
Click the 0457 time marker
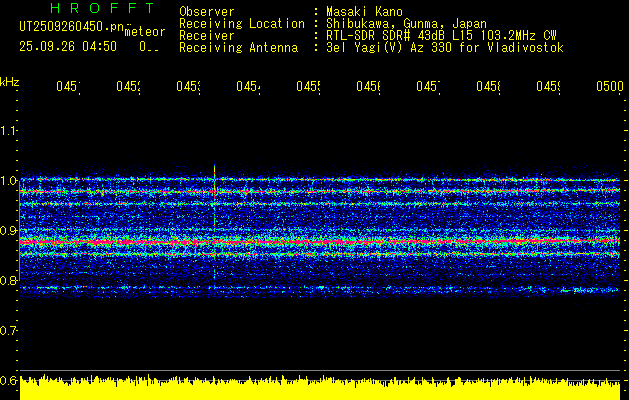point(428,86)
